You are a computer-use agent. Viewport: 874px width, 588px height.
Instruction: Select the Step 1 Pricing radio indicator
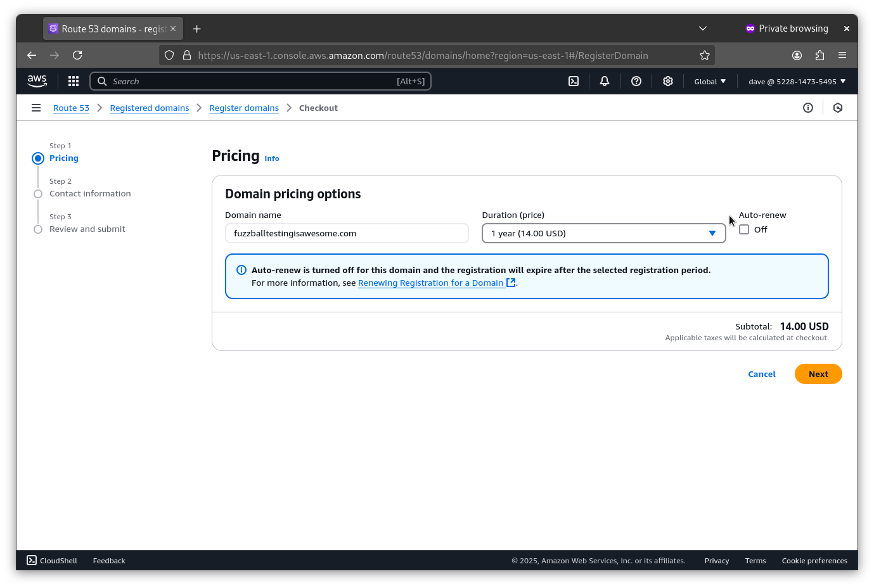38,158
